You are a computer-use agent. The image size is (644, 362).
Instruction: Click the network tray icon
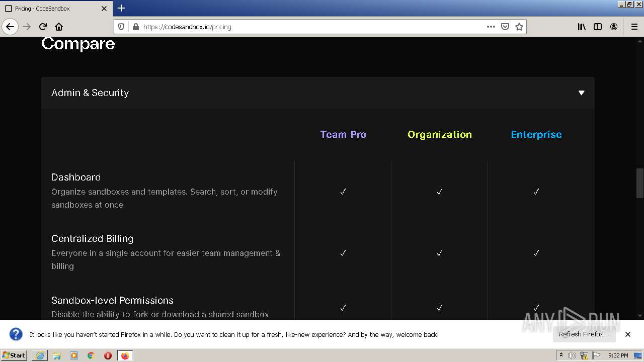[584, 355]
